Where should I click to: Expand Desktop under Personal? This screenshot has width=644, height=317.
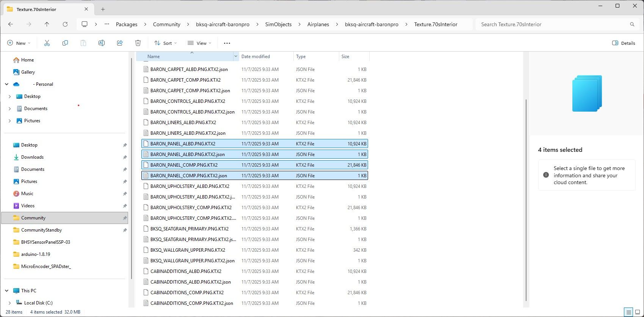[x=9, y=96]
